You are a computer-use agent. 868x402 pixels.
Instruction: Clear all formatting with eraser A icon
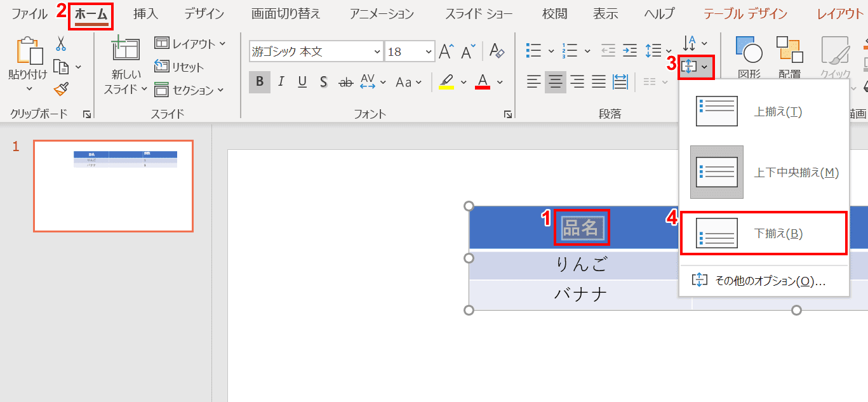click(497, 51)
